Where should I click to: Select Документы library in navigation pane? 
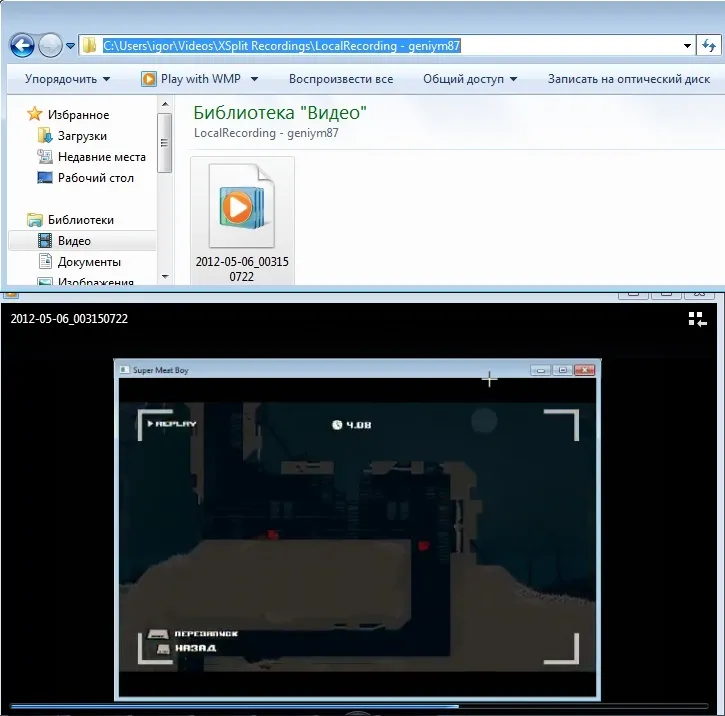89,262
